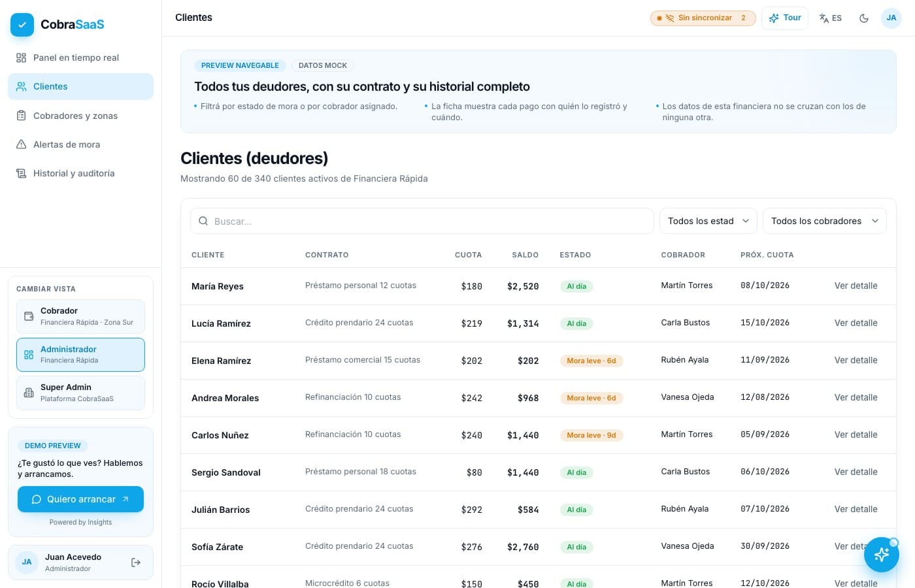This screenshot has width=915, height=588.
Task: Click the Cobrador view wallet icon
Action: [x=29, y=316]
